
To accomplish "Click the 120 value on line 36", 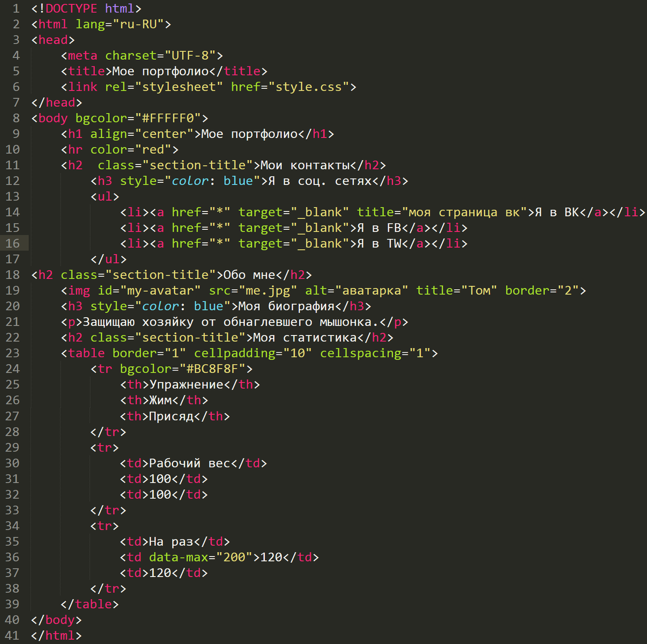I will pos(272,557).
